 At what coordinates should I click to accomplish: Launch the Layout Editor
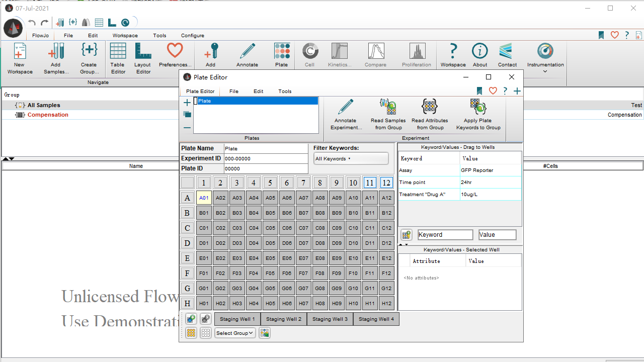(x=143, y=52)
